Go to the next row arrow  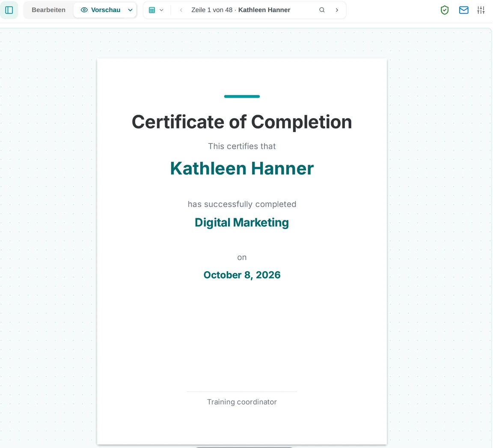click(x=337, y=10)
